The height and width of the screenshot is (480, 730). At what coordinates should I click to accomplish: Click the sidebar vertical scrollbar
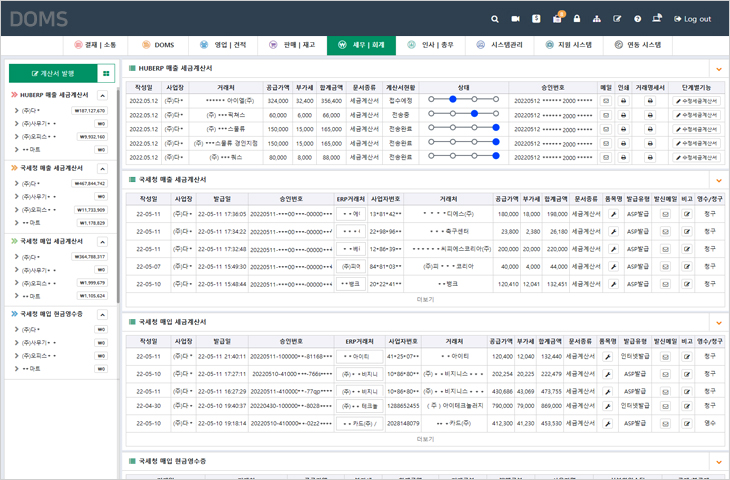point(118,196)
